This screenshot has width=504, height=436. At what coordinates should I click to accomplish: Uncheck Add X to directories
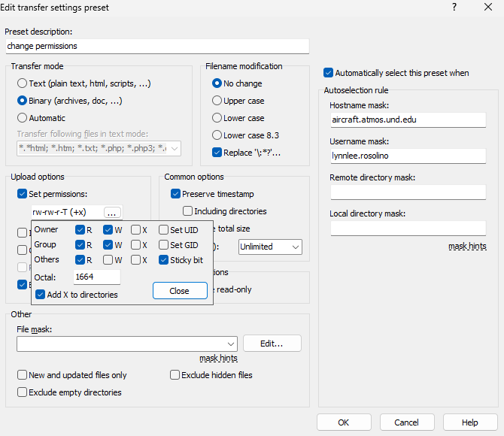point(41,295)
